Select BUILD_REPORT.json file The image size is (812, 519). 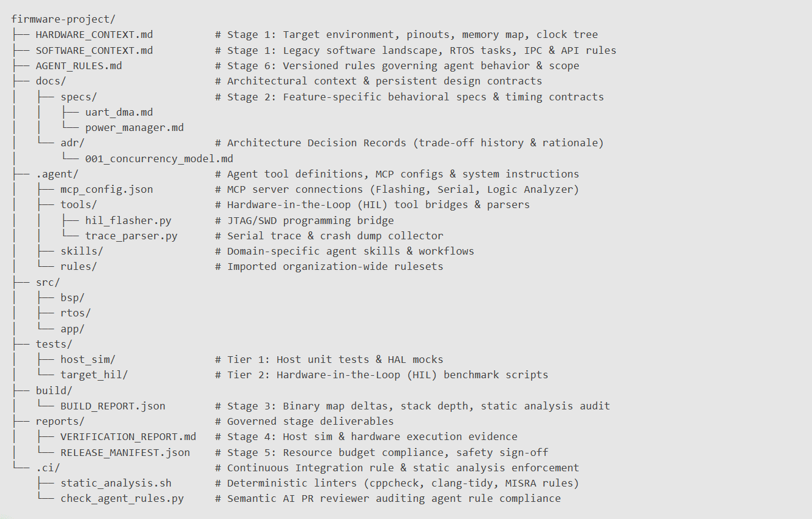(113, 406)
